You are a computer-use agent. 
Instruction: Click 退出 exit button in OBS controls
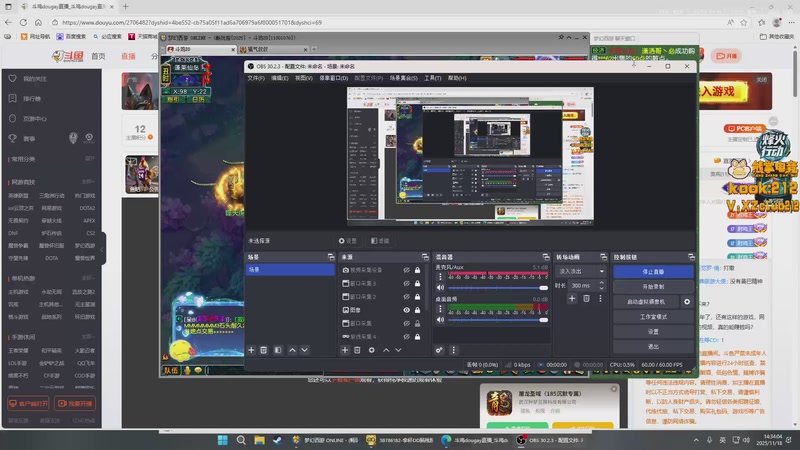pos(653,346)
